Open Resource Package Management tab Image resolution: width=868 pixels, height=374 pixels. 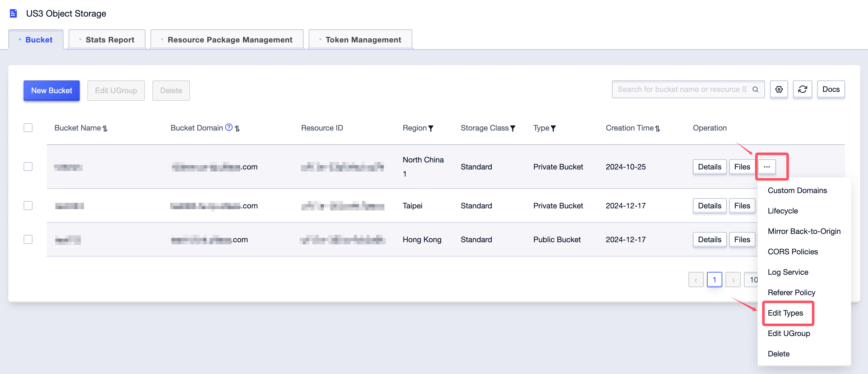pos(227,40)
